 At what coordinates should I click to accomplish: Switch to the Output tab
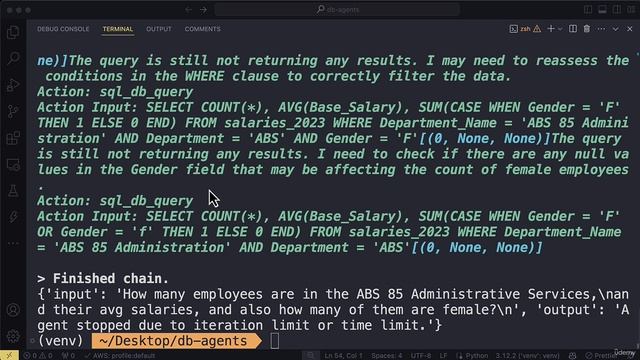pos(159,29)
